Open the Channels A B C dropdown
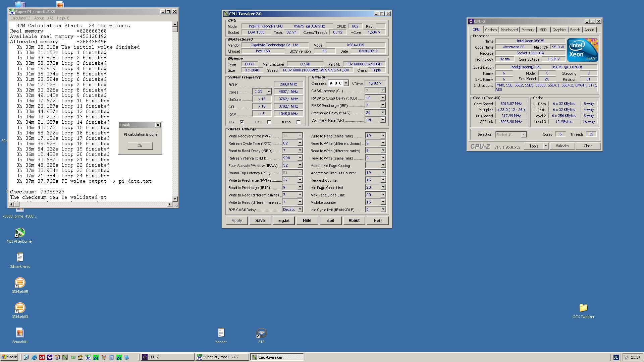644x362 pixels. pos(346,83)
